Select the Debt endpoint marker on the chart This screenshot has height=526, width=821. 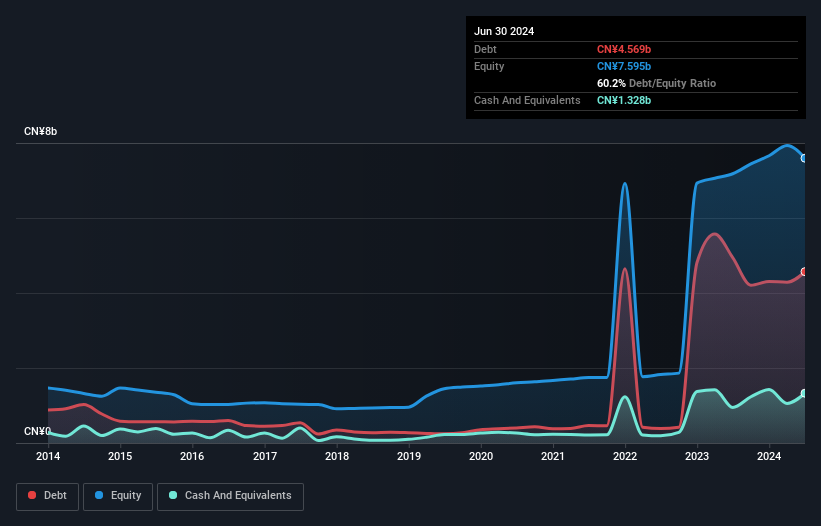804,272
